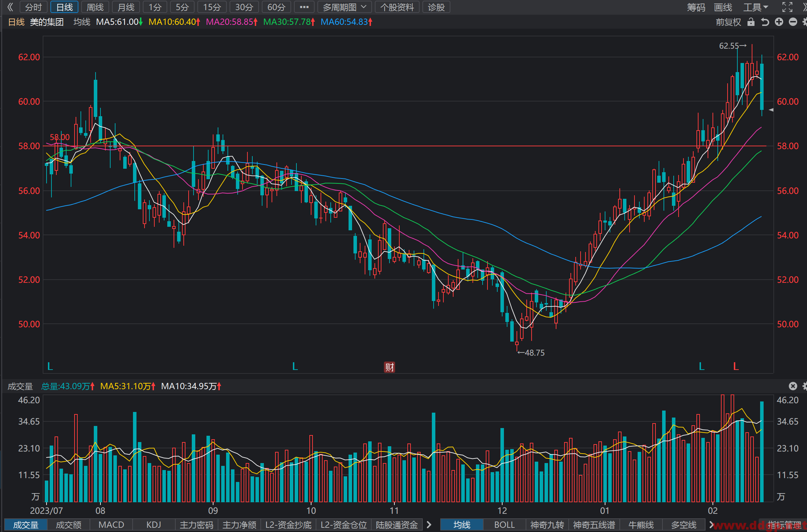The image size is (807, 532).
Task: Select 神奇九转 indicator tab
Action: pyautogui.click(x=547, y=525)
